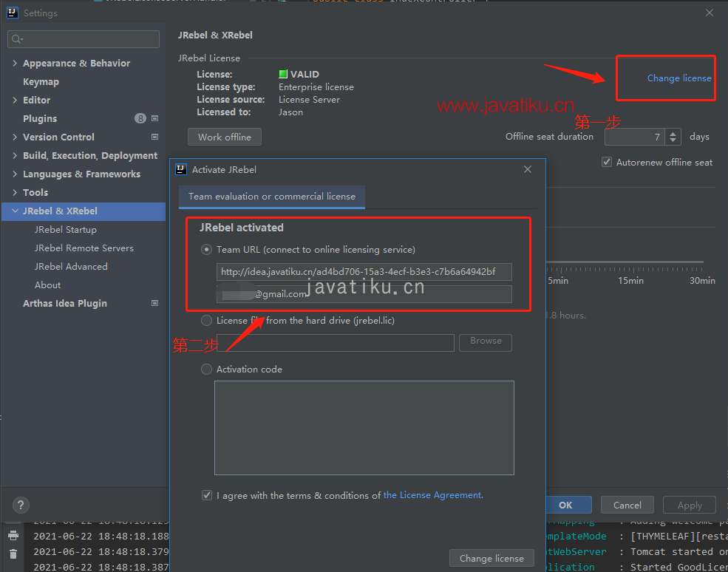
Task: Click the print icon in console gutter
Action: (x=13, y=536)
